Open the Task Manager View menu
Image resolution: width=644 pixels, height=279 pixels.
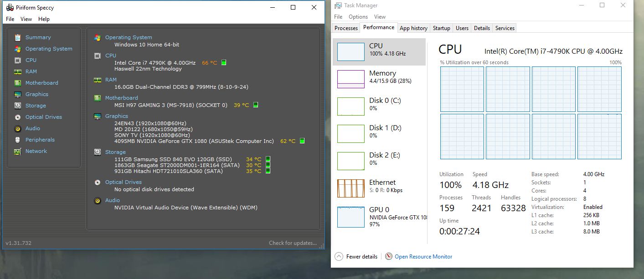[x=380, y=17]
